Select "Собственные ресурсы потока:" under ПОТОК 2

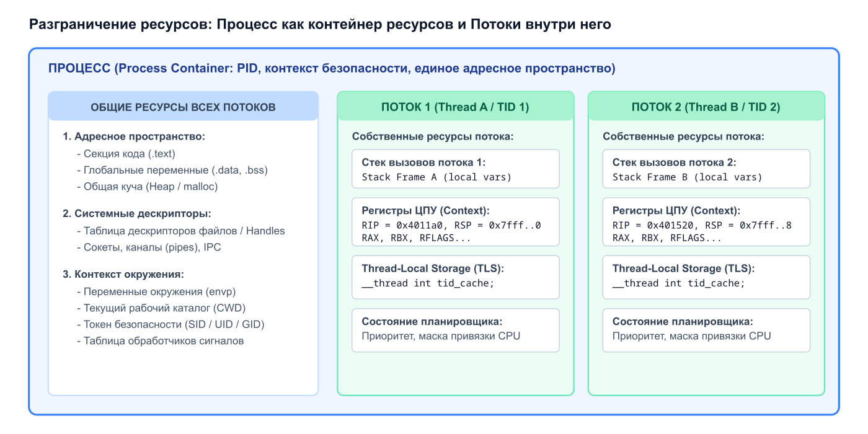click(684, 136)
